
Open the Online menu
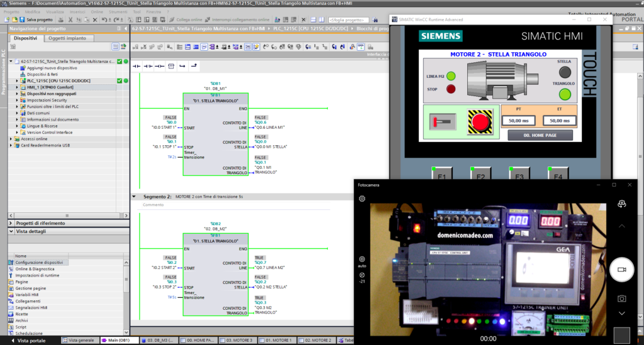click(97, 11)
